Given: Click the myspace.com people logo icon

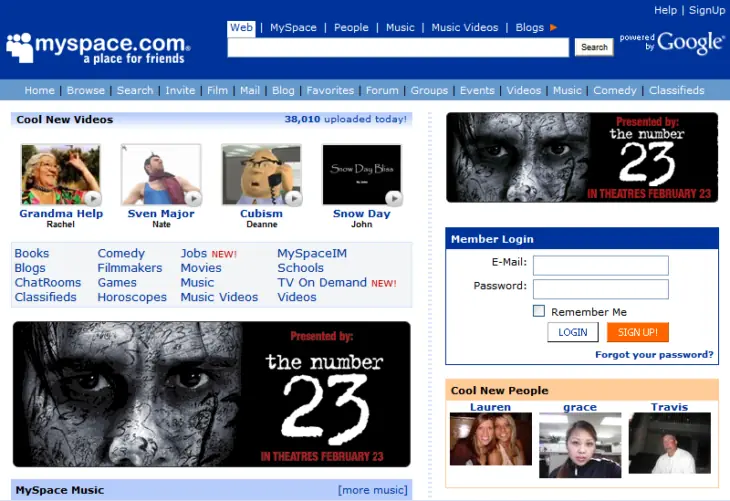Looking at the screenshot, I should (x=20, y=47).
